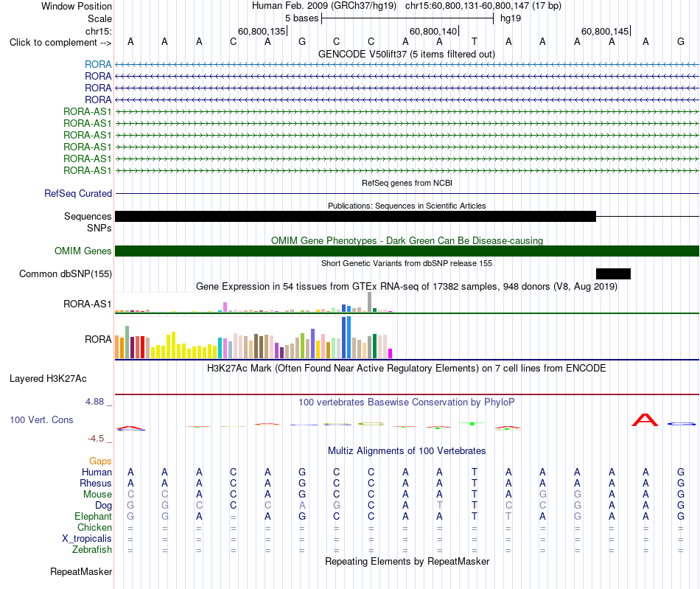
Task: Click the SNPs publications label
Action: pos(99,229)
